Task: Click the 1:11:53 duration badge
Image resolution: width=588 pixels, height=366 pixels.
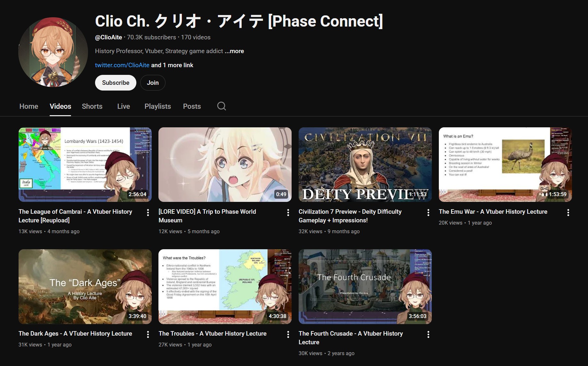Action: point(418,194)
